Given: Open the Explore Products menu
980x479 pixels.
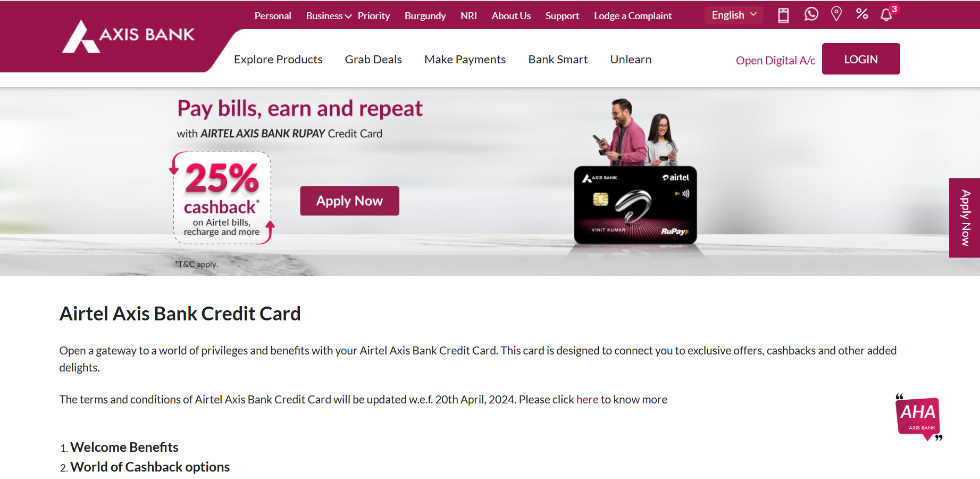Looking at the screenshot, I should pos(278,59).
